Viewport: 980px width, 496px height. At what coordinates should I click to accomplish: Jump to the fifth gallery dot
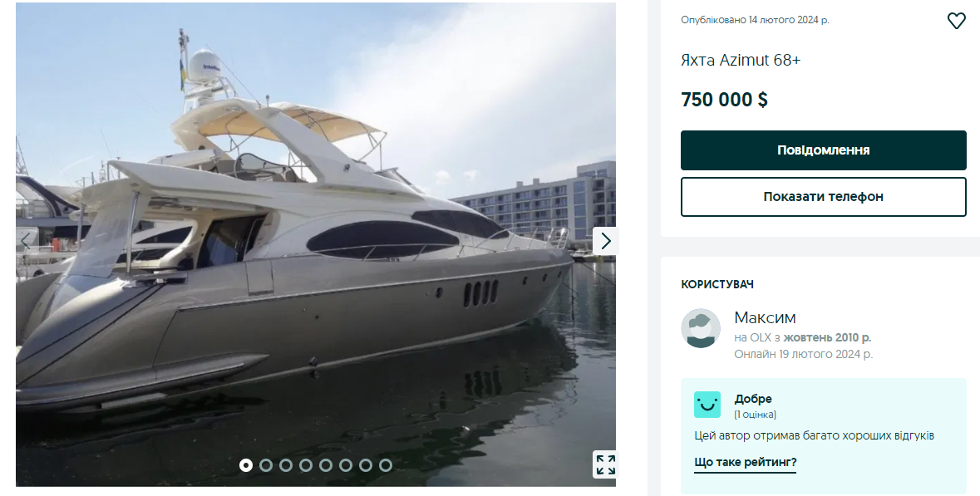click(x=326, y=464)
